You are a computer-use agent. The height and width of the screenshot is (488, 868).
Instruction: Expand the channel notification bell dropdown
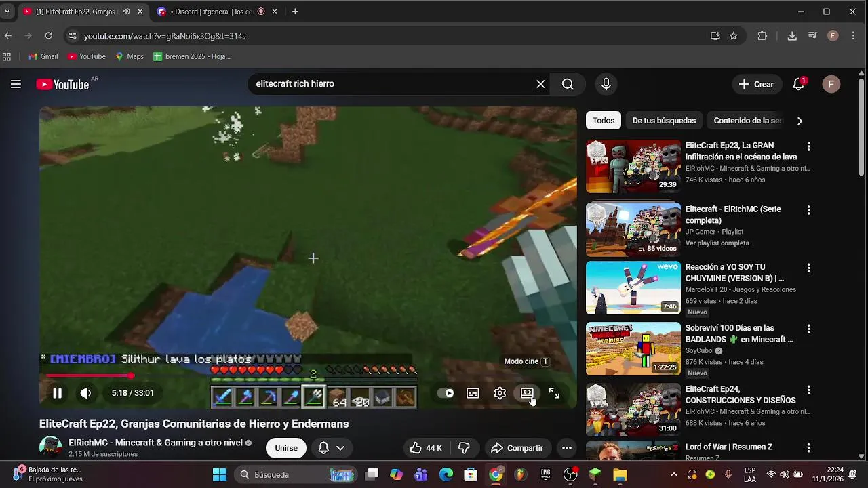click(332, 448)
